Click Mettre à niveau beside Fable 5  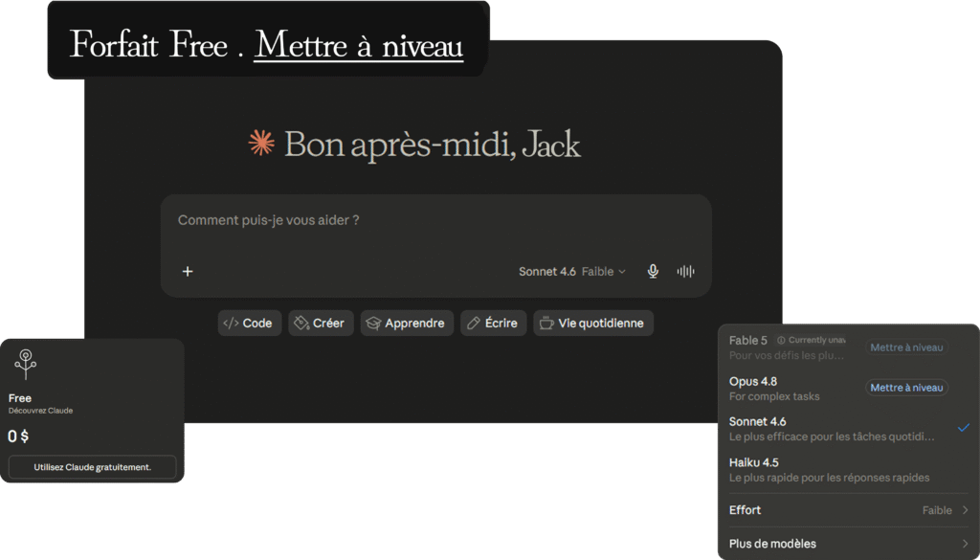(906, 347)
